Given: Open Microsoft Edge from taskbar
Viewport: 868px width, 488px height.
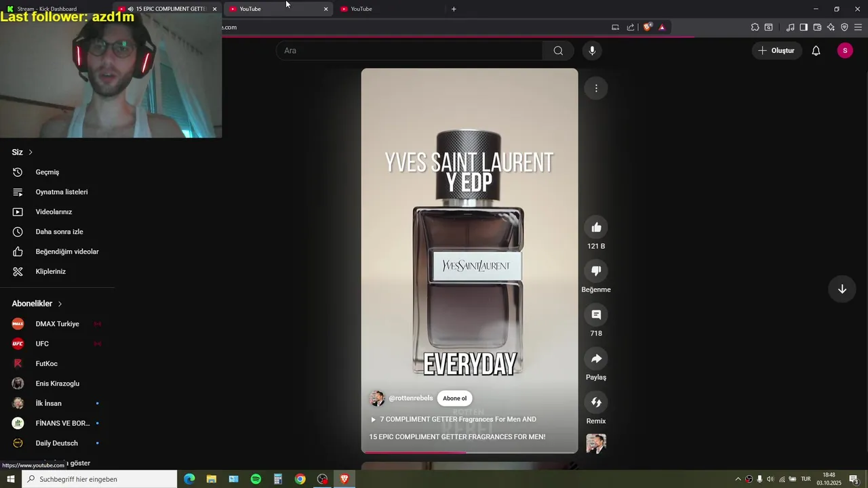Looking at the screenshot, I should click(189, 479).
